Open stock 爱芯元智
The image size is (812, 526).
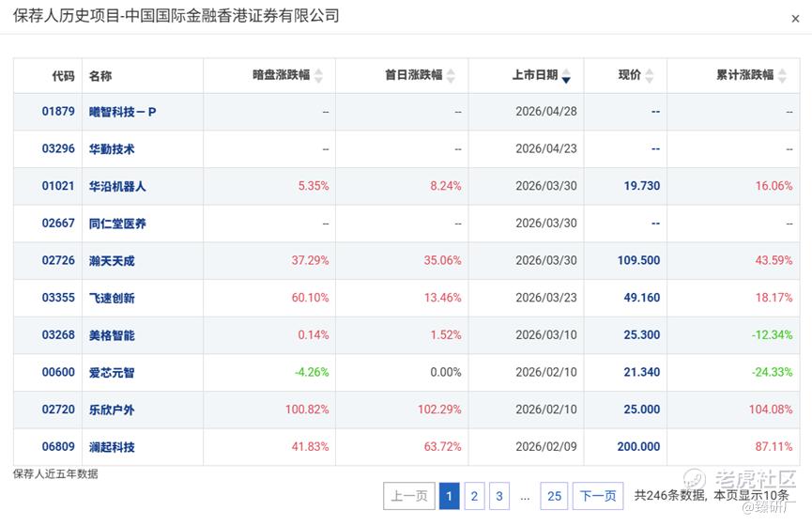[x=112, y=373]
